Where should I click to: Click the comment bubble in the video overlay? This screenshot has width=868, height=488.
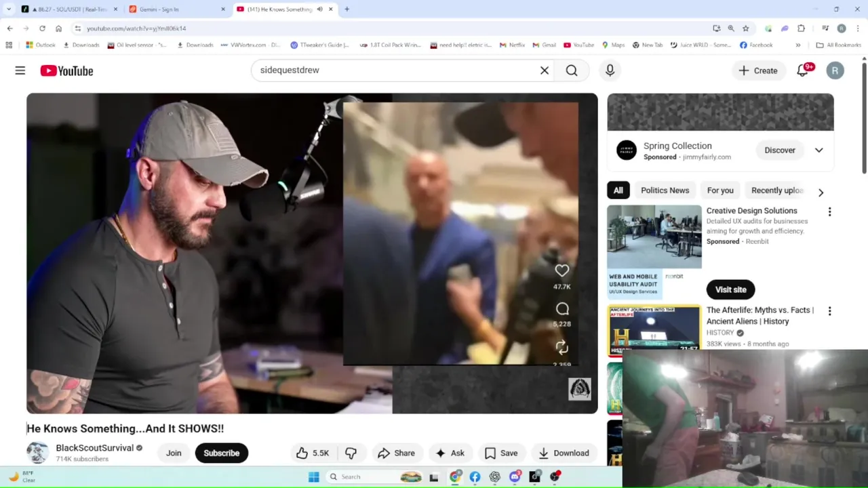[x=562, y=309]
